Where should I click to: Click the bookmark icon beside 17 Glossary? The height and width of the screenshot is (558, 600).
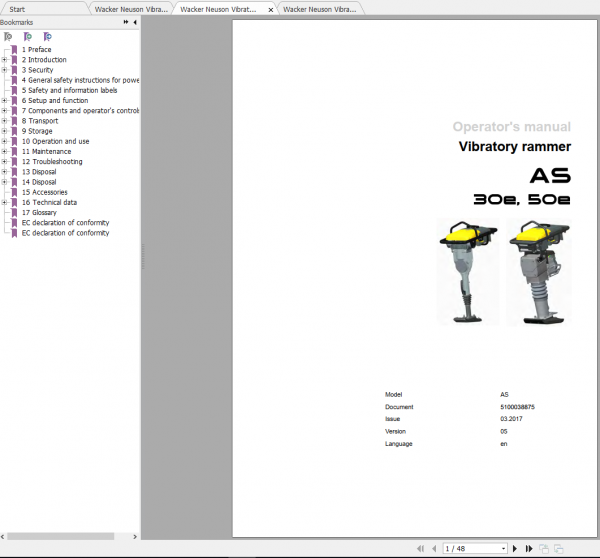point(15,212)
